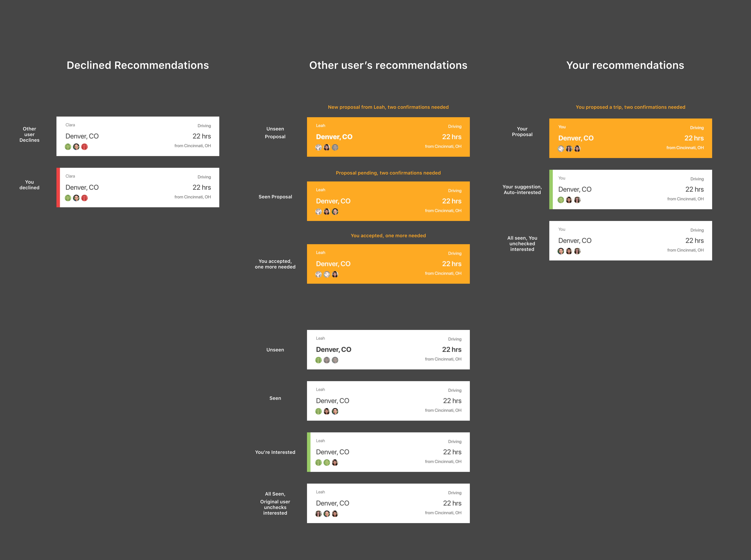The height and width of the screenshot is (560, 751).
Task: Click the You proposed a trip caption
Action: coord(631,107)
